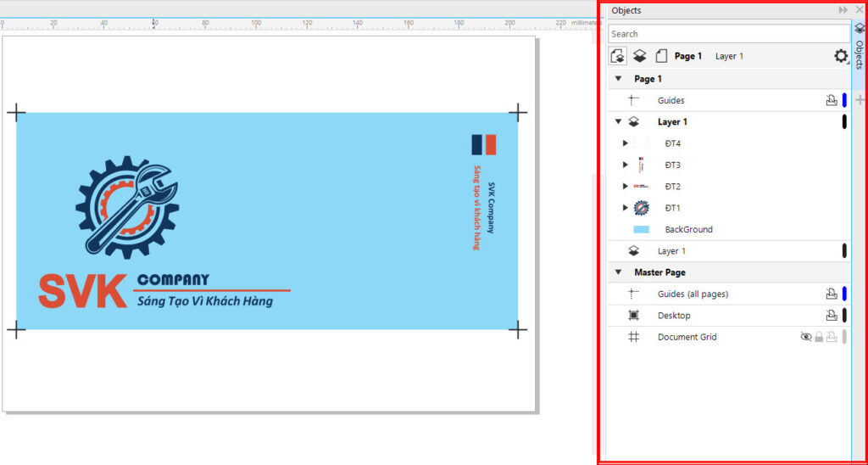This screenshot has height=465, width=868.
Task: Click the plus icon under Objects tab
Action: (x=860, y=100)
